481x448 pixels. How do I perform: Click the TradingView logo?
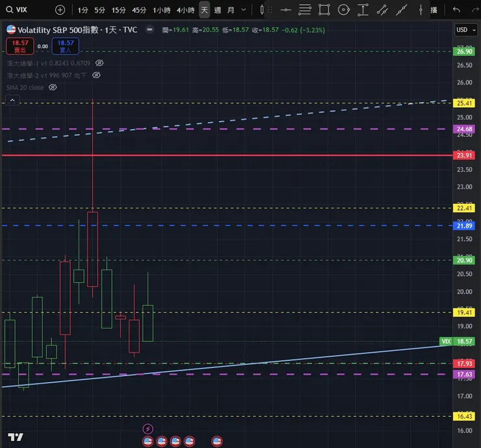[16, 437]
